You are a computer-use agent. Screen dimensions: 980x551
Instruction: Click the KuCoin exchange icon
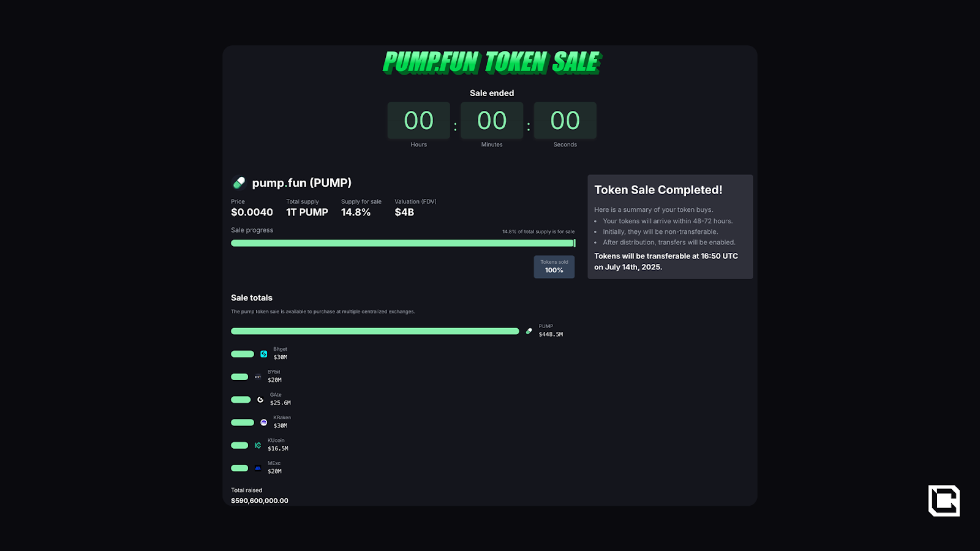click(x=258, y=445)
